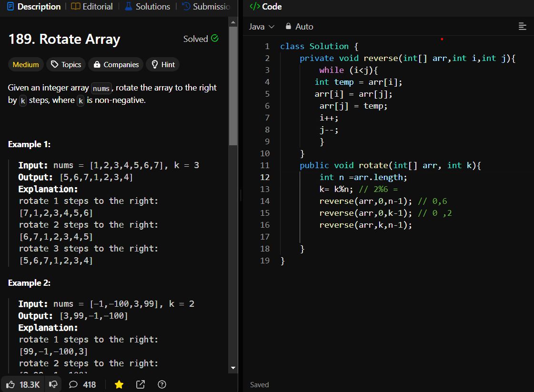Click the Topics tag icon
The height and width of the screenshot is (392, 534).
point(54,64)
